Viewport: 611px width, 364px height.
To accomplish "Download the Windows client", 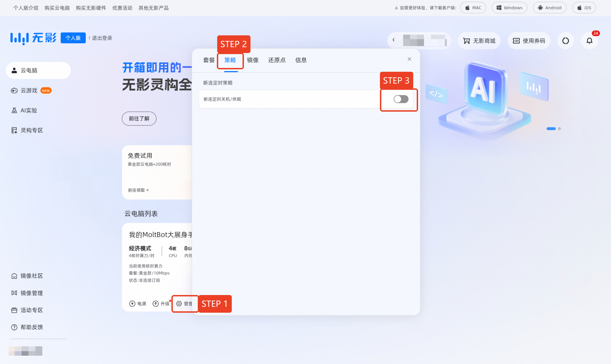I will coord(509,8).
